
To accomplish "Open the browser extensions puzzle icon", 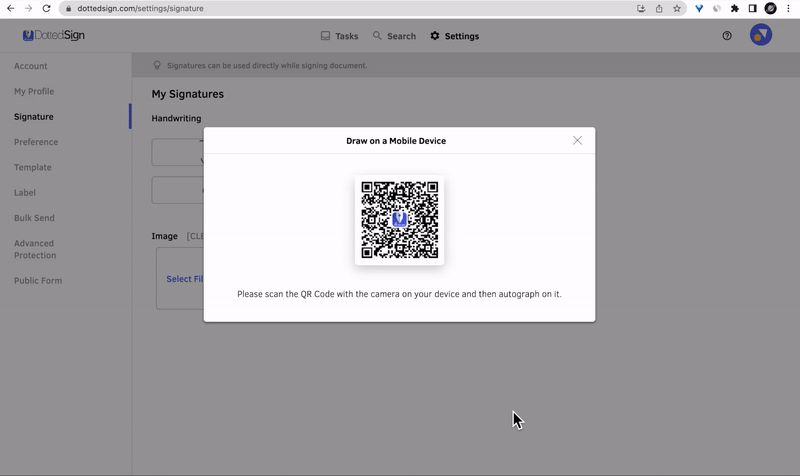I will point(735,8).
